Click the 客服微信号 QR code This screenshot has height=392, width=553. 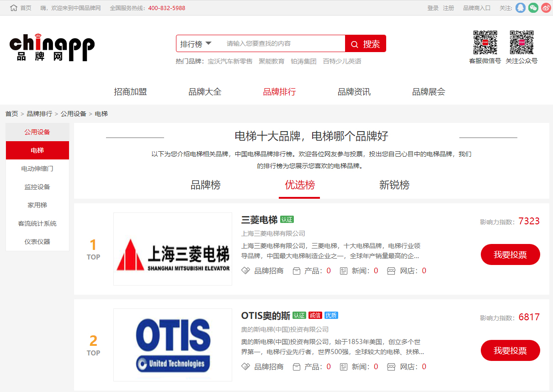click(485, 42)
